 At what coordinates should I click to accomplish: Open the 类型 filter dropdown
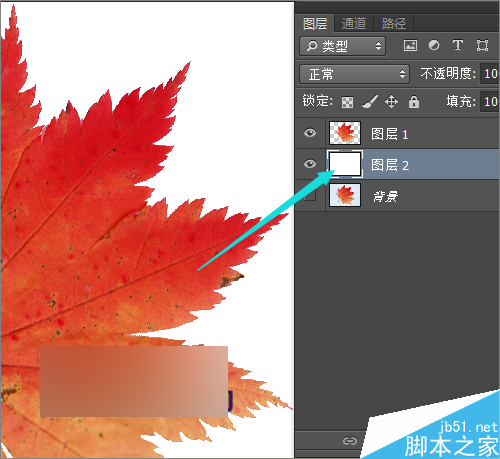coord(342,46)
